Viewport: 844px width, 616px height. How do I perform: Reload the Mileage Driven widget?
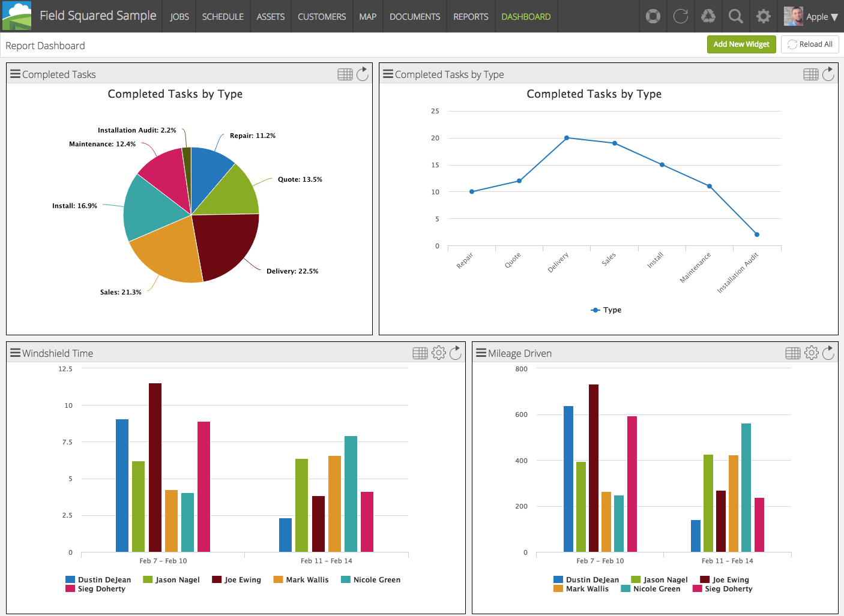pos(828,353)
